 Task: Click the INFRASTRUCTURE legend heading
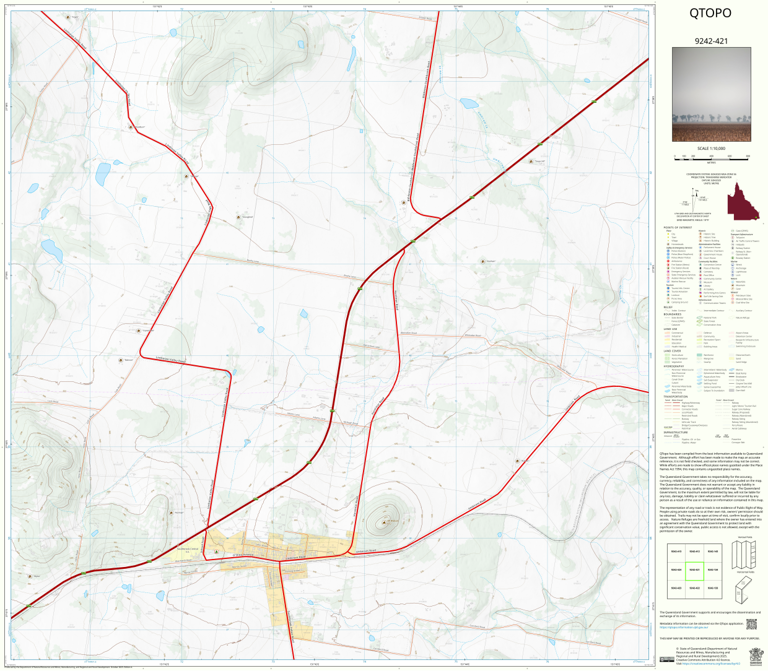click(675, 433)
